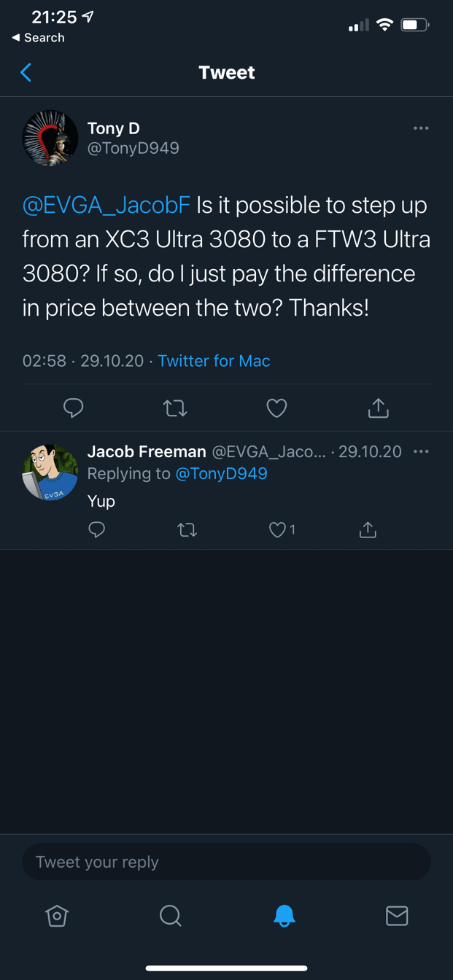Image resolution: width=453 pixels, height=980 pixels.
Task: Retweet Tony D's tweet
Action: 175,408
